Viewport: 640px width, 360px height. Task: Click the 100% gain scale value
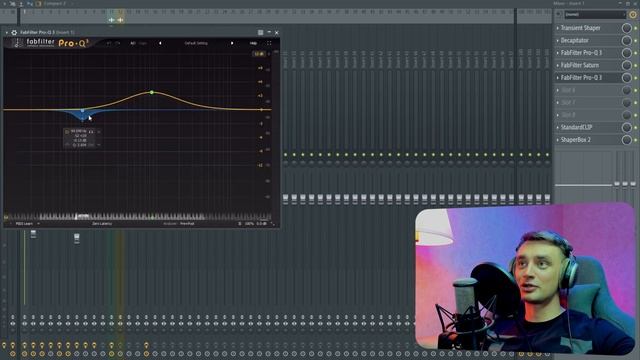pyautogui.click(x=249, y=224)
